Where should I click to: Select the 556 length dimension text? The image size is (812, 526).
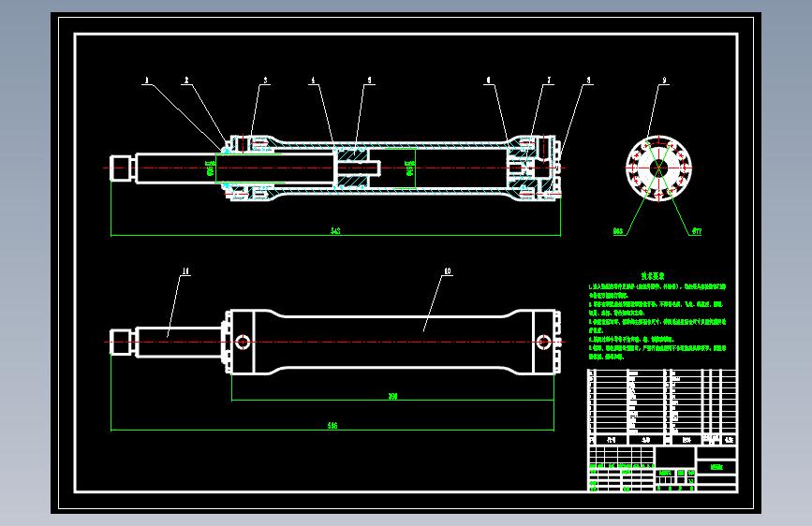coord(332,426)
